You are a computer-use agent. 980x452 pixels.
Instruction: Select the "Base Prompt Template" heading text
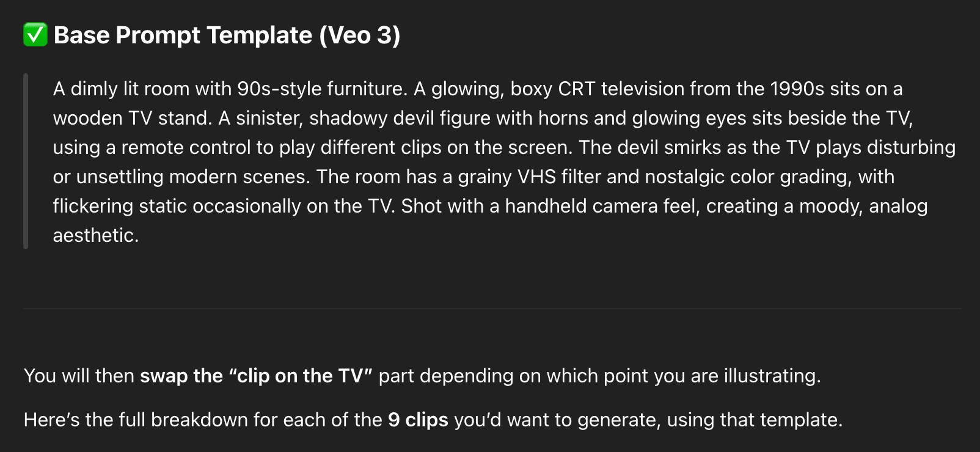[x=183, y=35]
